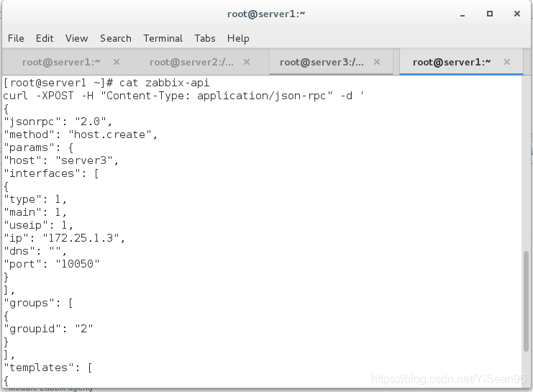Open the Edit menu
The height and width of the screenshot is (392, 533).
tap(45, 38)
